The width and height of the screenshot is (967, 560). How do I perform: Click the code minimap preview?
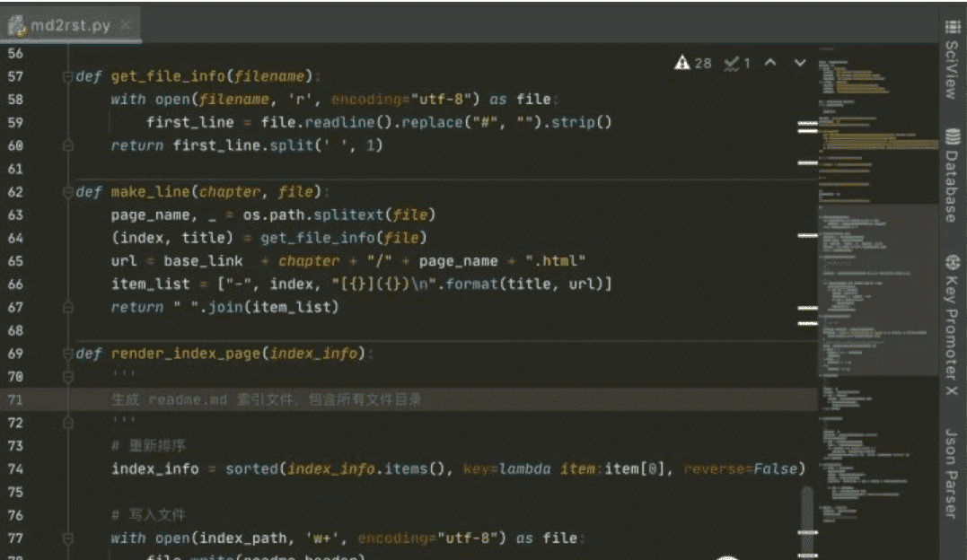click(x=877, y=290)
